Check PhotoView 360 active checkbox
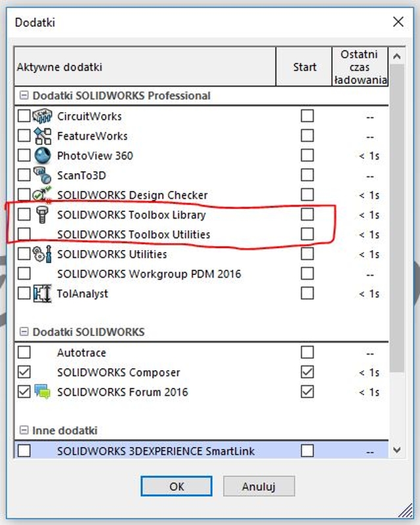The width and height of the screenshot is (420, 525). coord(24,156)
